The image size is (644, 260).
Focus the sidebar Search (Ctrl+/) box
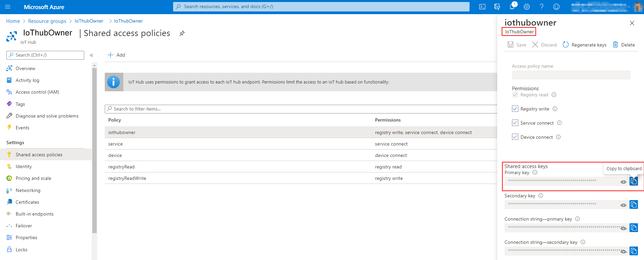click(45, 55)
